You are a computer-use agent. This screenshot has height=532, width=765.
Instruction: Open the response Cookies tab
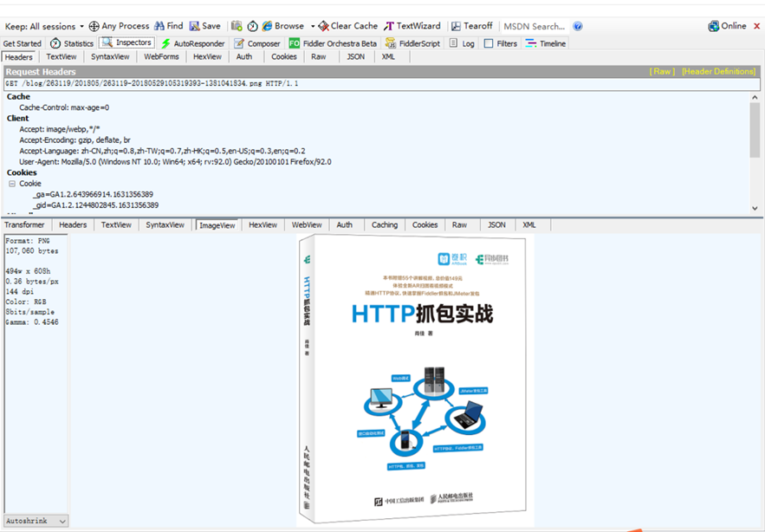click(x=425, y=225)
